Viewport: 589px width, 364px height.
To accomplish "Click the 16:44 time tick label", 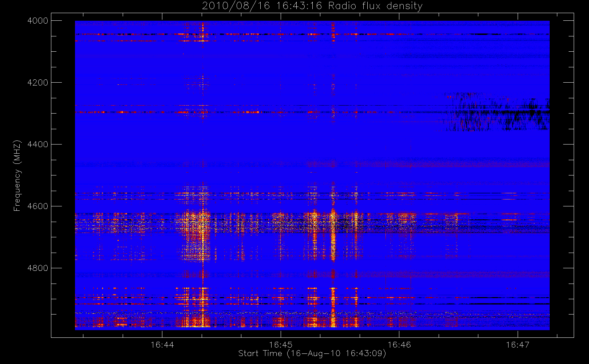I will click(x=162, y=344).
